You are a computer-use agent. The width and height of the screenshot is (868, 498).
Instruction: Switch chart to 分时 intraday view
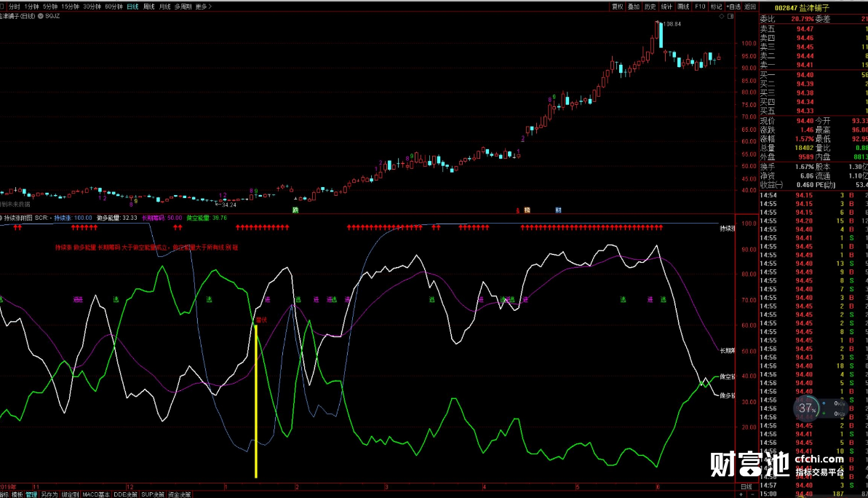point(15,7)
